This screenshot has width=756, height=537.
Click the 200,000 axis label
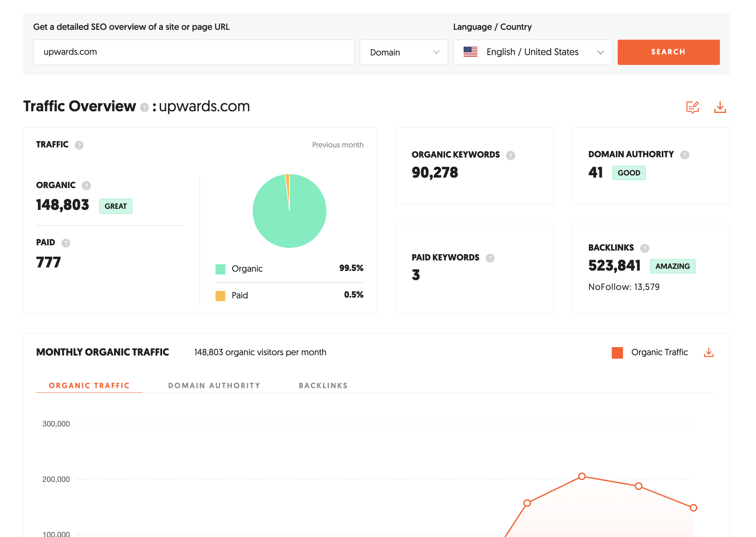click(x=56, y=479)
